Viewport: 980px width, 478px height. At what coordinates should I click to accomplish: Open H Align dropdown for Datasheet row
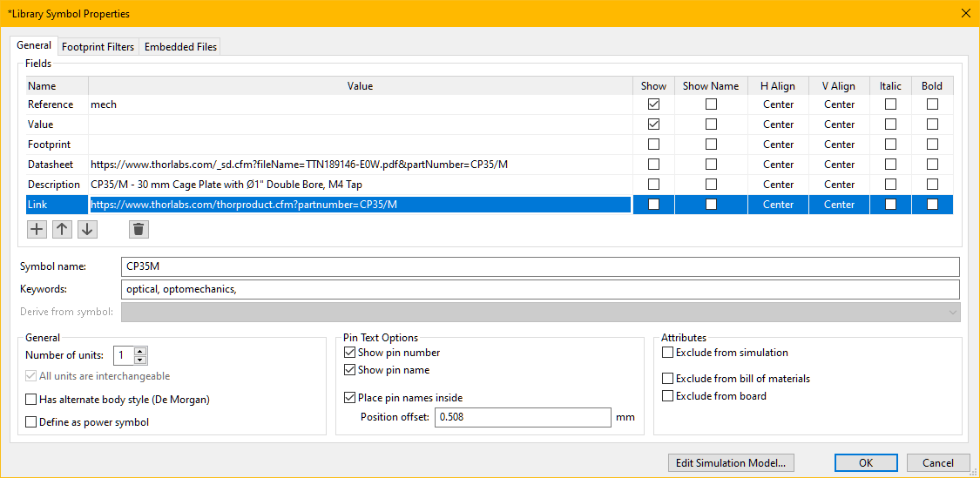(778, 165)
